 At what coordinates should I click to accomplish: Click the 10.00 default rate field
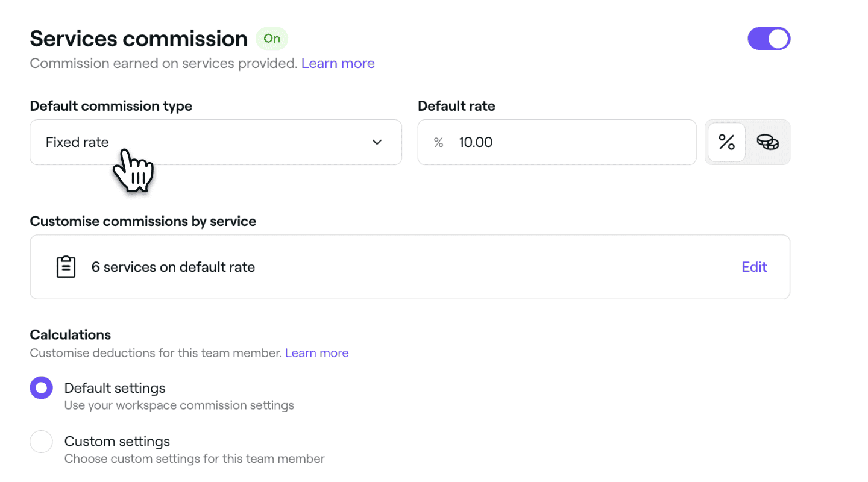click(557, 142)
